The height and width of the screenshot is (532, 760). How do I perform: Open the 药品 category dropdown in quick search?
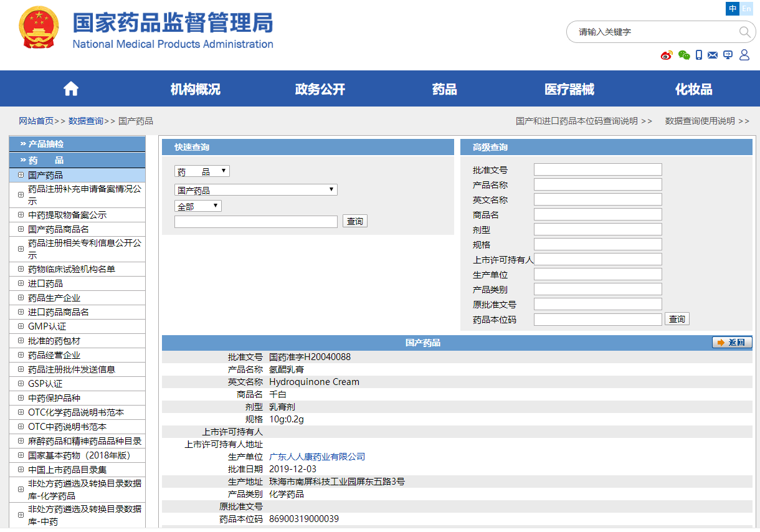tap(202, 171)
